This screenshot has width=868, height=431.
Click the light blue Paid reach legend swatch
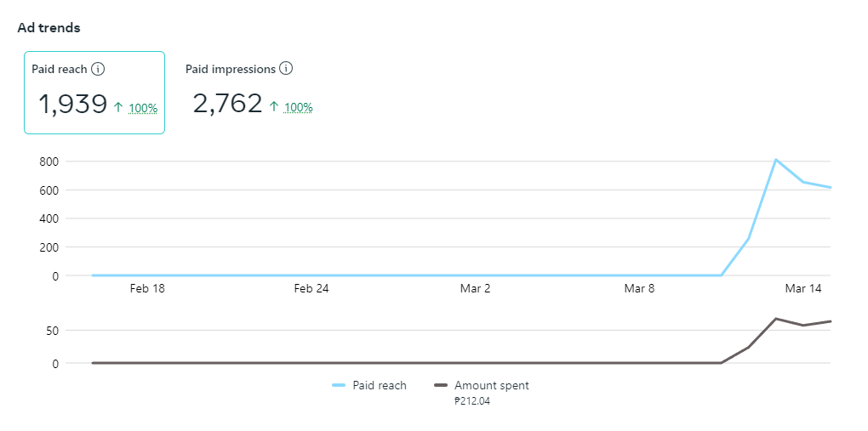pos(338,386)
